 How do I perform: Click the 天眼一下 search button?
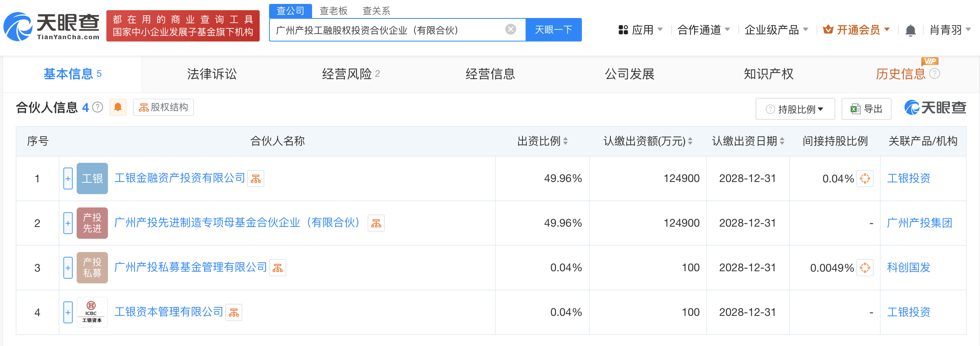(x=553, y=30)
